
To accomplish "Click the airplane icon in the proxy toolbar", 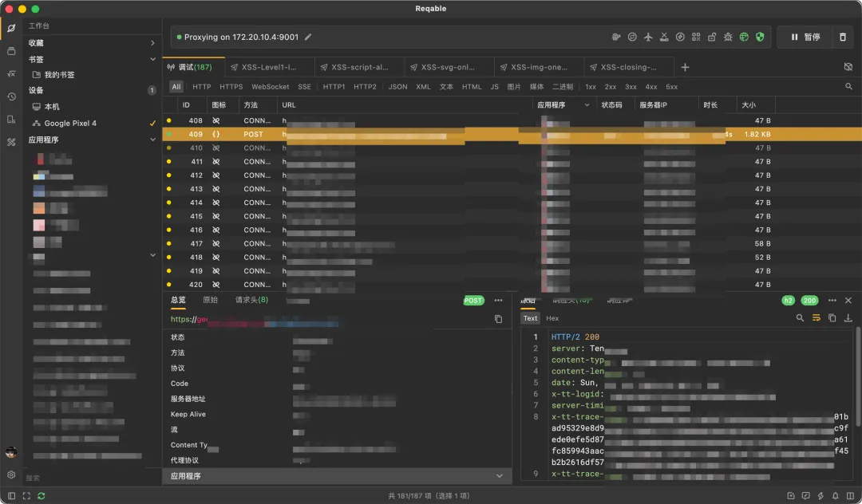I will (648, 37).
